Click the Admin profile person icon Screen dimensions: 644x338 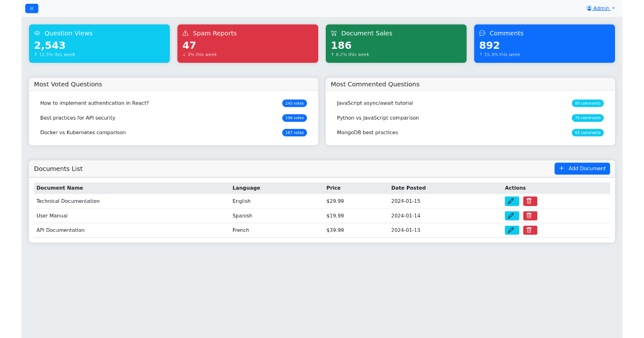[x=589, y=8]
